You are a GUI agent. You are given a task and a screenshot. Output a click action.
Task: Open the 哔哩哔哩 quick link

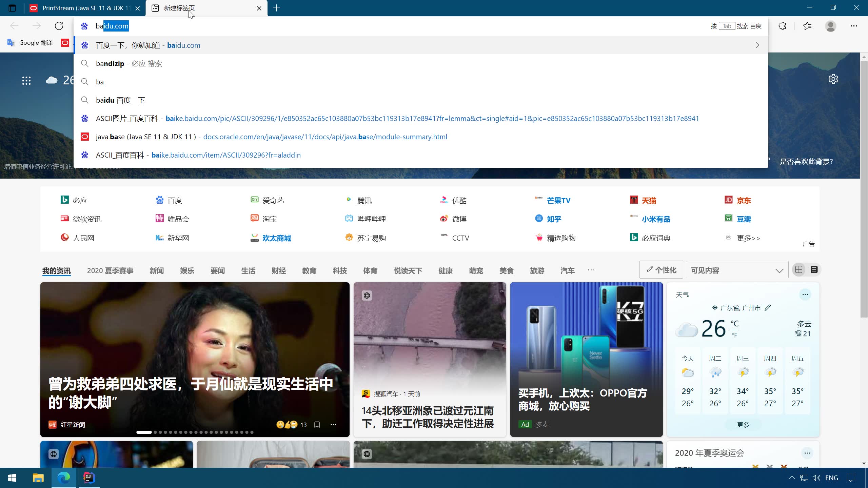tap(366, 219)
